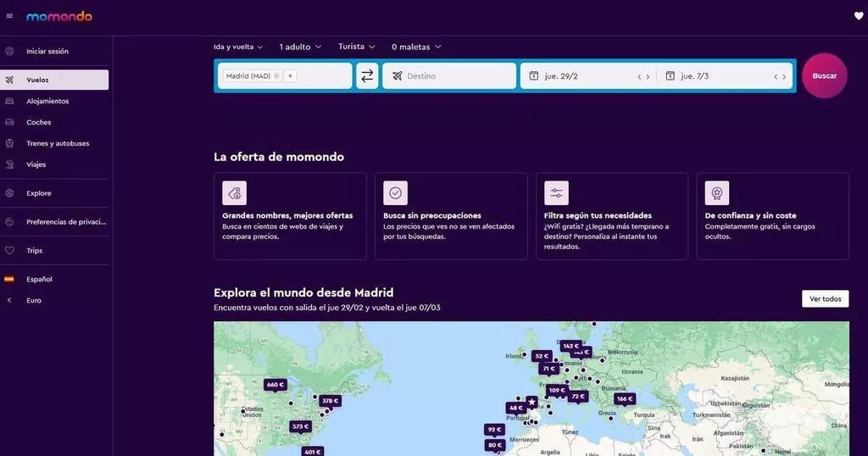Click the 660 € map price marker
This screenshot has height=456, width=868.
(x=275, y=385)
